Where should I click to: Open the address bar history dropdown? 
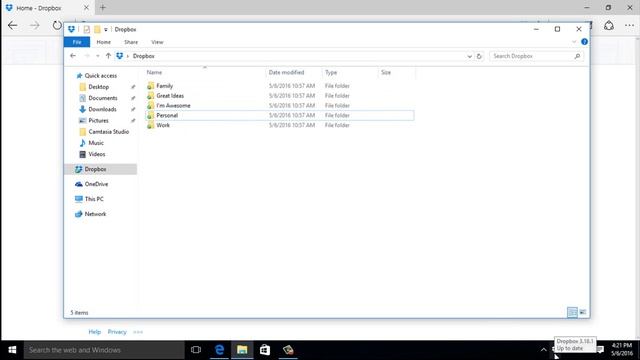pyautogui.click(x=469, y=56)
